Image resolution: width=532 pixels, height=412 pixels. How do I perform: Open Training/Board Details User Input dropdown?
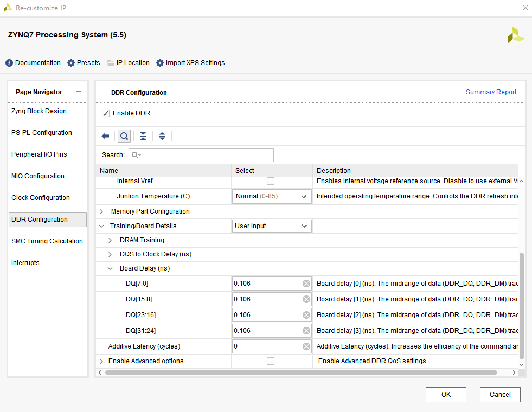tap(272, 226)
